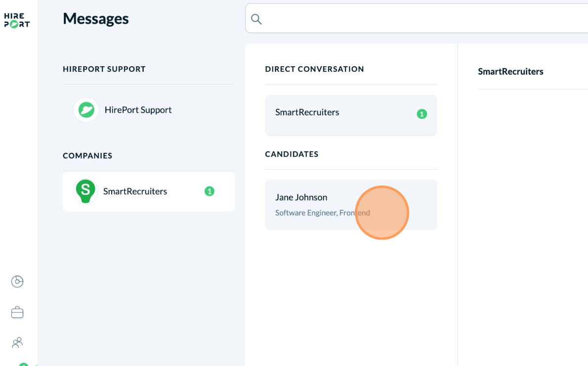Open SmartRecruiters direct conversation
The width and height of the screenshot is (588, 366).
pyautogui.click(x=351, y=115)
